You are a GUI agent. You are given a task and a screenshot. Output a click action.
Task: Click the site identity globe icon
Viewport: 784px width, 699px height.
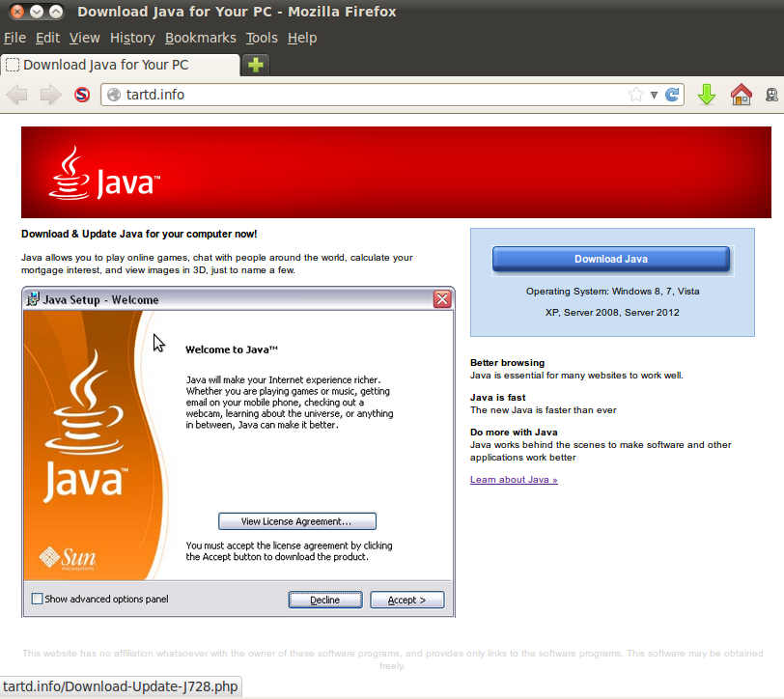[x=114, y=95]
